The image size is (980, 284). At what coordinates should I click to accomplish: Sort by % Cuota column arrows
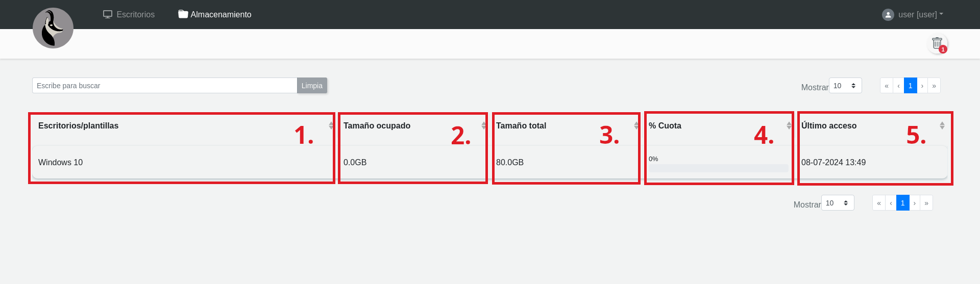coord(789,125)
